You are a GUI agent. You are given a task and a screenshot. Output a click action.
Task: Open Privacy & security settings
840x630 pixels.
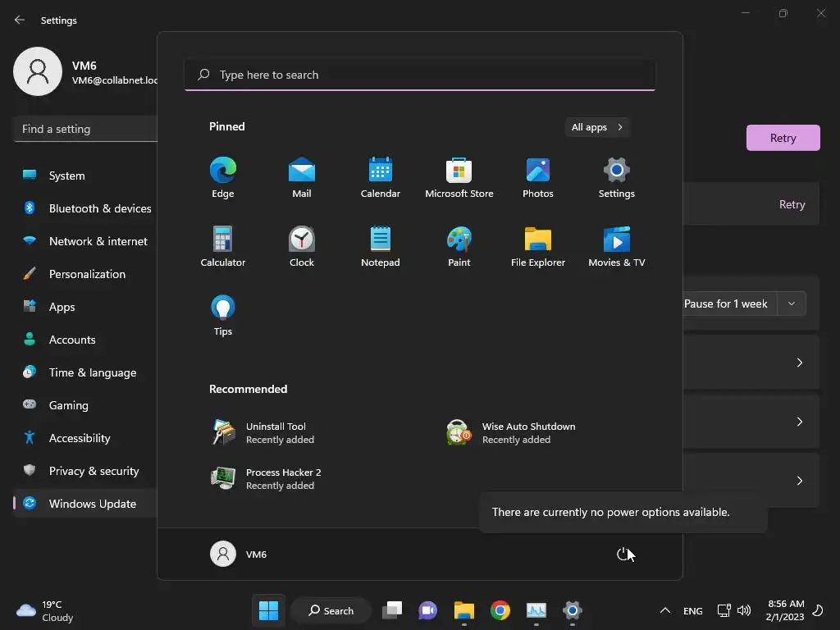point(85,471)
